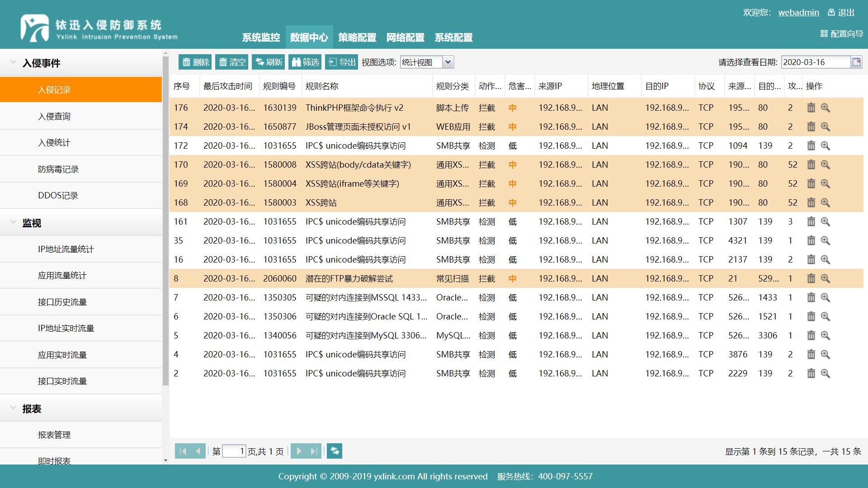The image size is (868, 488).
Task: View details of record 4 magnifier
Action: pyautogui.click(x=826, y=354)
